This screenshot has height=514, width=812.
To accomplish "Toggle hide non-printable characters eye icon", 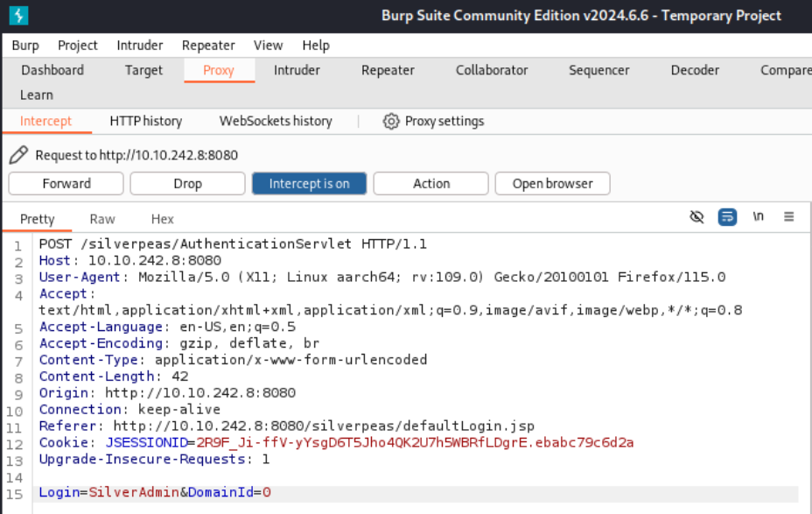I will coord(697,216).
